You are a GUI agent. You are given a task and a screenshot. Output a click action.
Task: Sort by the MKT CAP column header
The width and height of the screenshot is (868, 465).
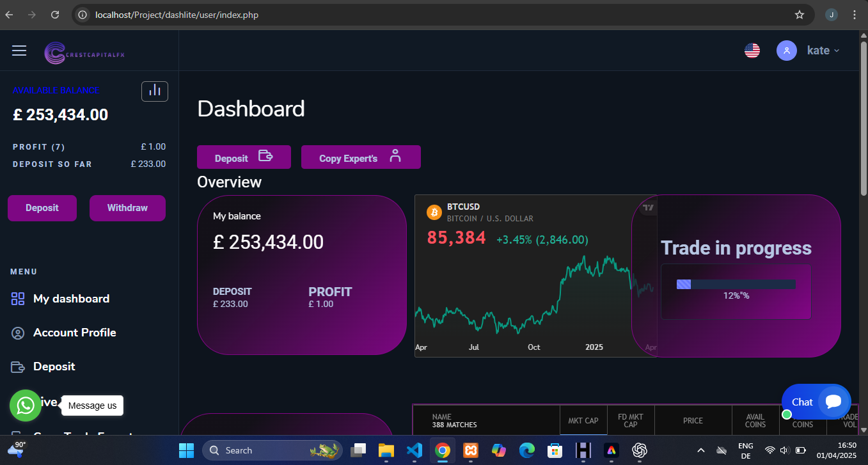(583, 421)
